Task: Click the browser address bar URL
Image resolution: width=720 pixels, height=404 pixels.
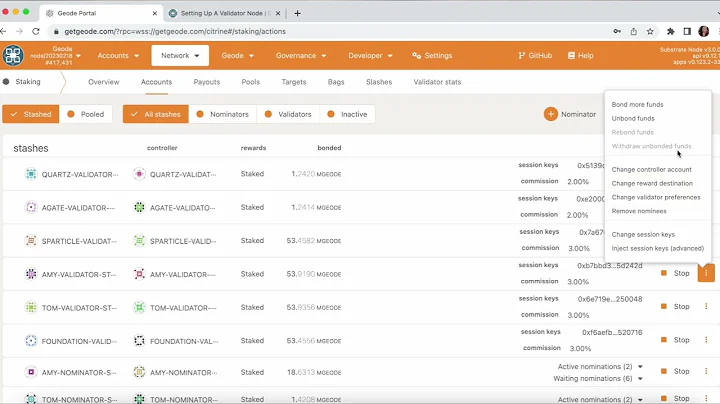Action: [175, 31]
